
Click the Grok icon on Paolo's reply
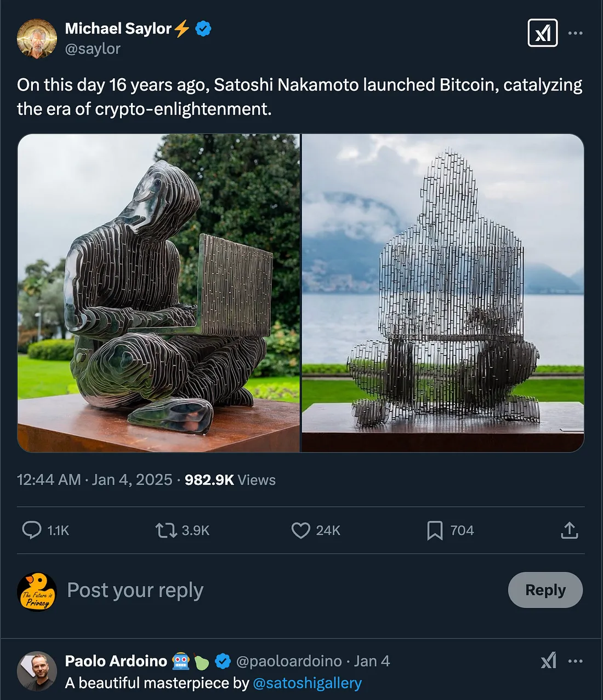548,661
